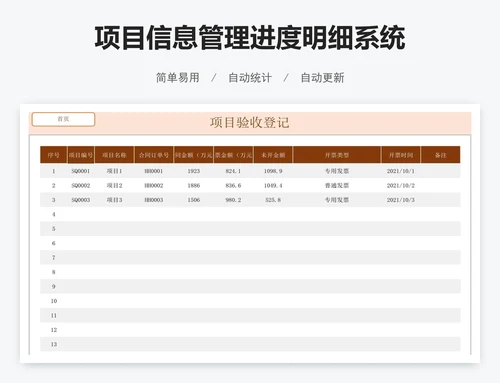The image size is (500, 383).
Task: Click the 序号 column header
Action: (54, 155)
